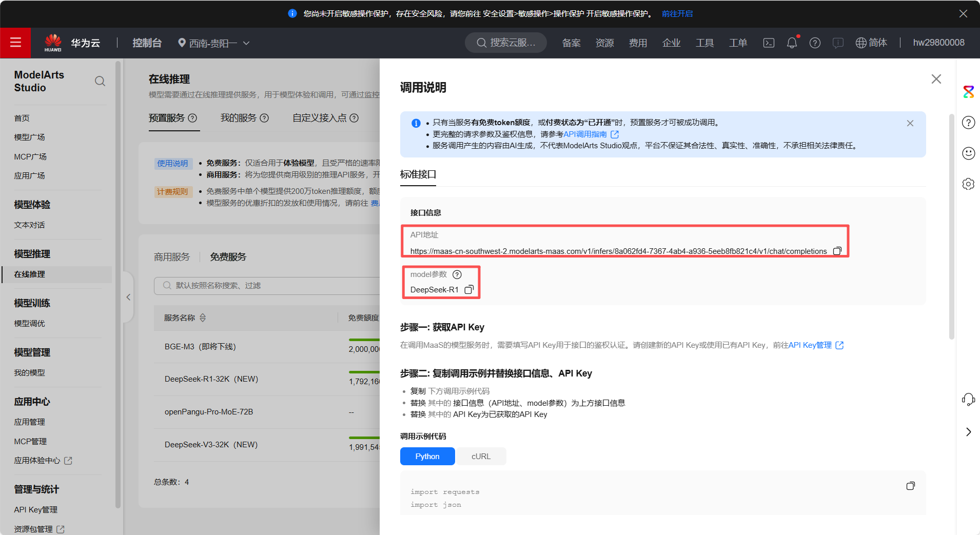Open the customer service headset icon
Screen dimensions: 980x535
tap(969, 399)
